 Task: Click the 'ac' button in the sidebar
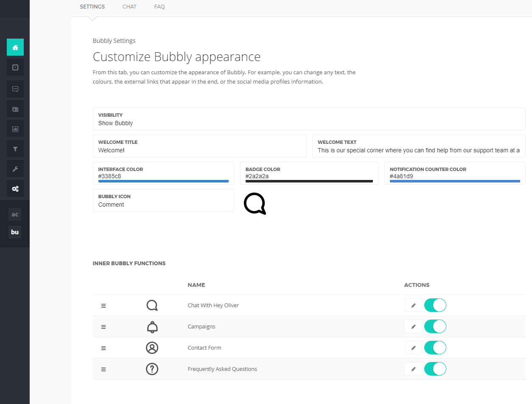(15, 214)
